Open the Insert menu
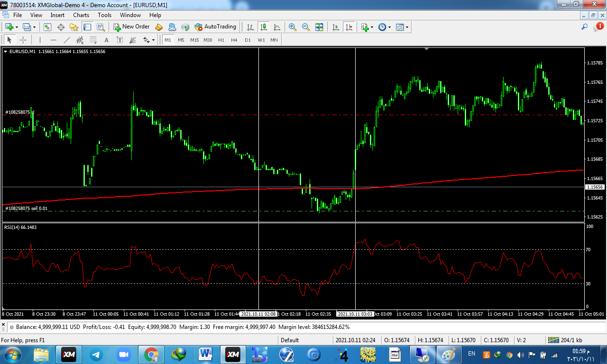The image size is (607, 364). pyautogui.click(x=57, y=15)
